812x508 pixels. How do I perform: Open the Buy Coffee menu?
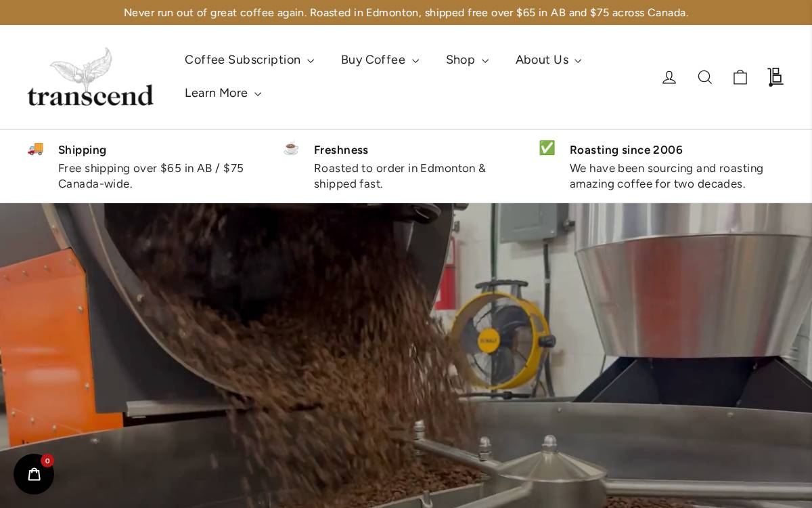point(380,60)
